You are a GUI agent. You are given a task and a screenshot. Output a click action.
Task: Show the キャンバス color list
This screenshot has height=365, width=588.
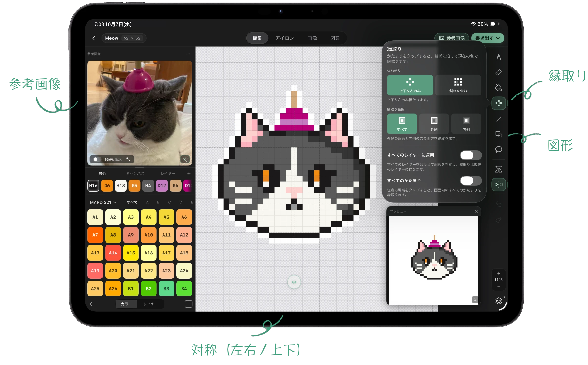tap(135, 174)
